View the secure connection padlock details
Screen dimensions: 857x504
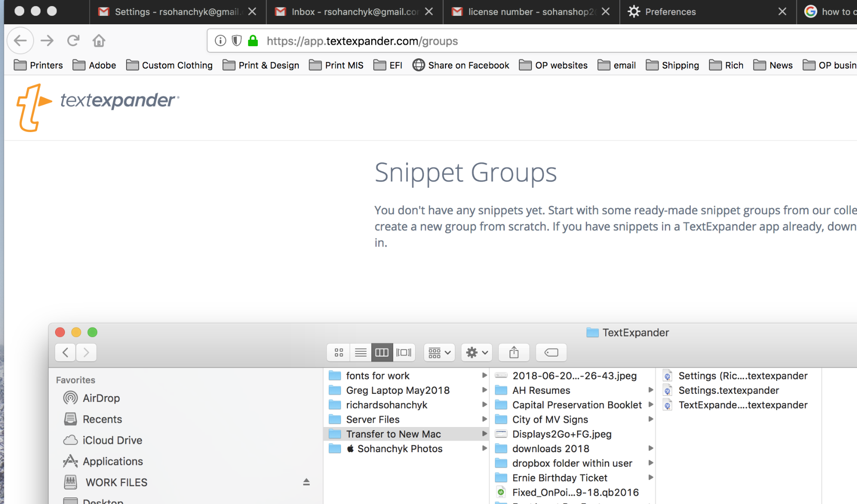pos(253,41)
